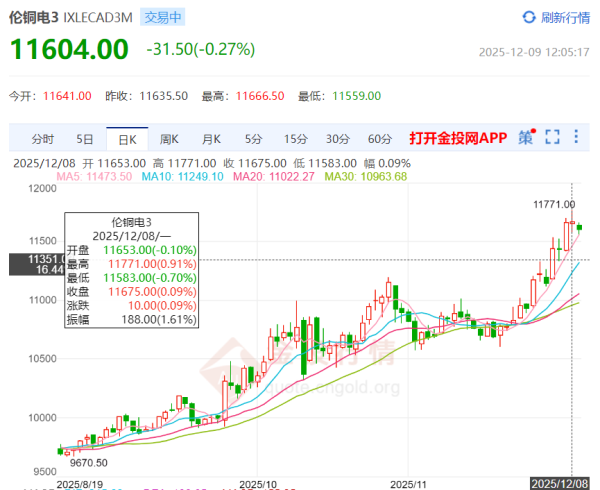Image resolution: width=600 pixels, height=490 pixels.
Task: Click the 最高 value 11666.50
Action: (x=260, y=96)
